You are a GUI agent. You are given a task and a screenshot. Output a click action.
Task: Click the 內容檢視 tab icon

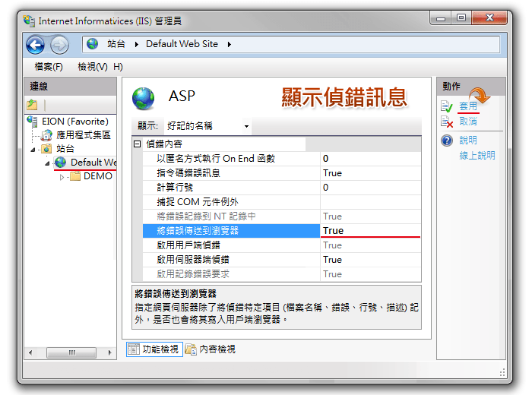pyautogui.click(x=191, y=349)
